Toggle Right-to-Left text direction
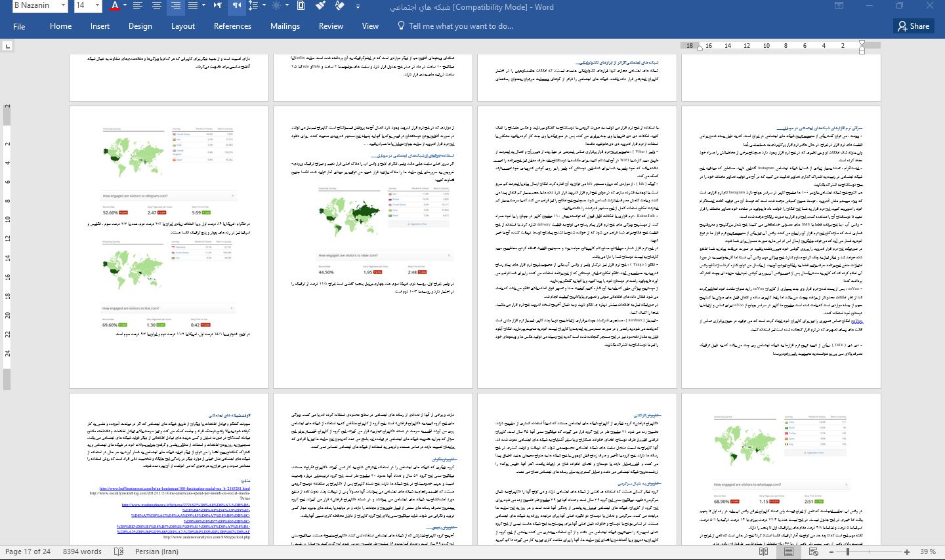Viewport: 945px width, 560px height. (236, 6)
